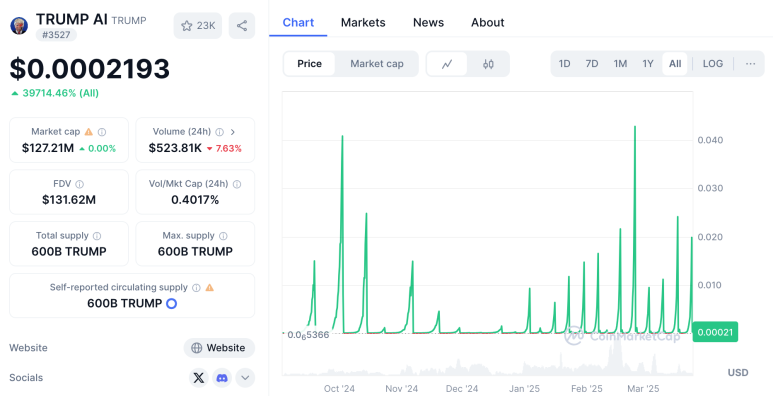Click the Feb '25 axis label

coord(587,389)
